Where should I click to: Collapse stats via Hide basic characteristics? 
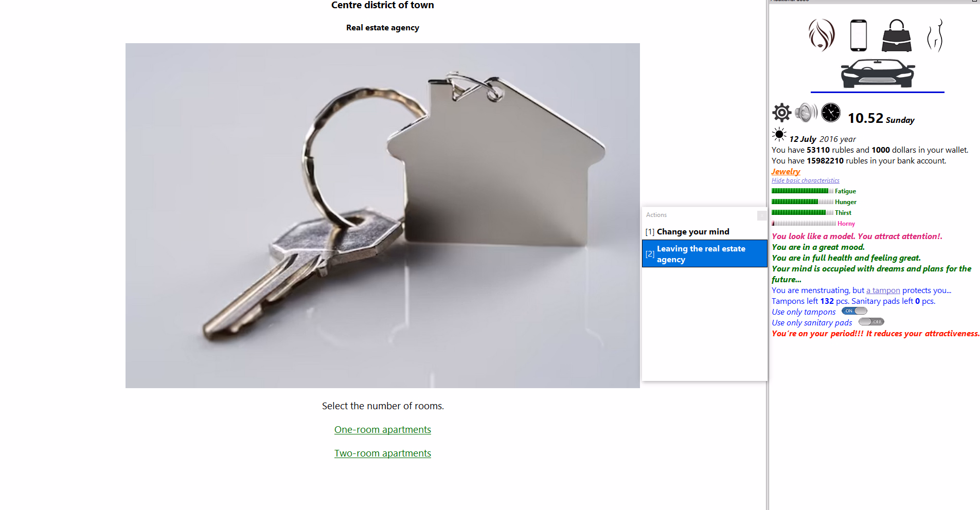[805, 180]
